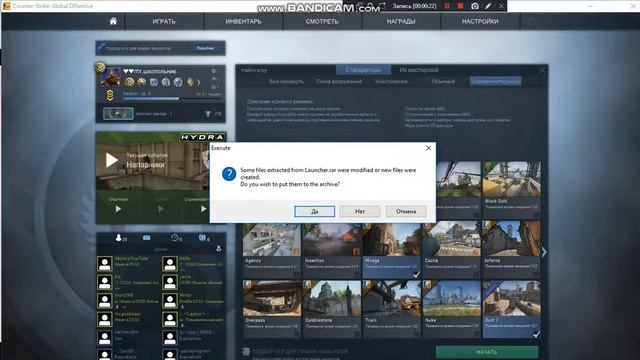The width and height of the screenshot is (640, 360).
Task: Click the trophy wins icon
Action: coord(208,114)
